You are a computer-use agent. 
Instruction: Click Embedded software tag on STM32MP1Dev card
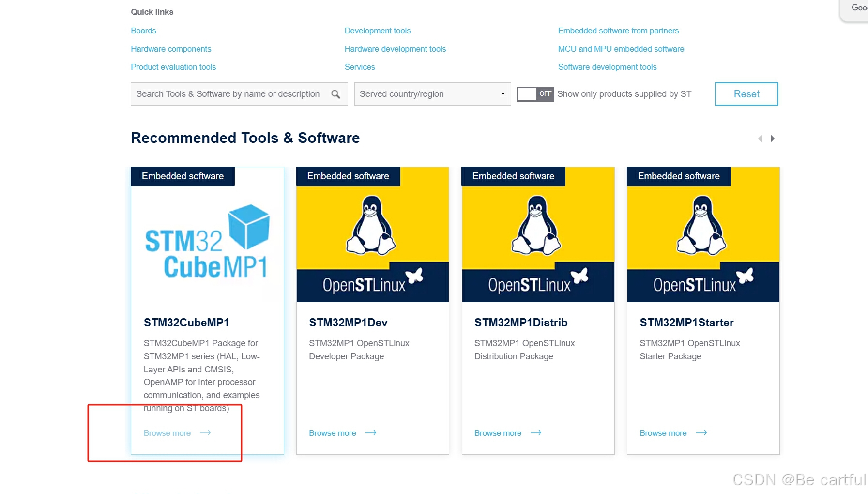pyautogui.click(x=348, y=176)
